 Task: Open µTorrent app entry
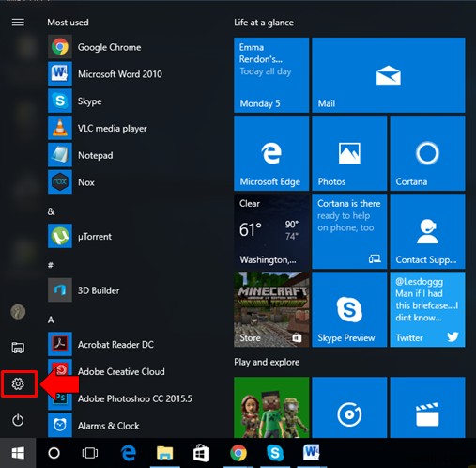point(125,236)
